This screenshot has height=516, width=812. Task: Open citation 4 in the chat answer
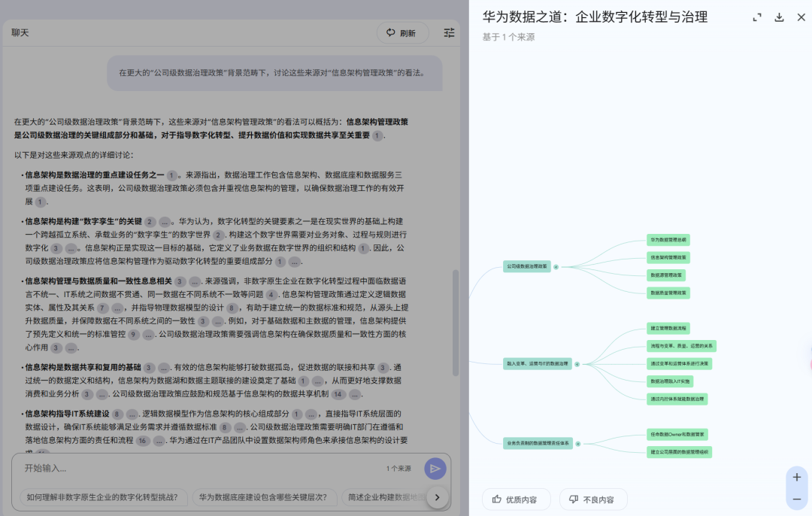[271, 295]
